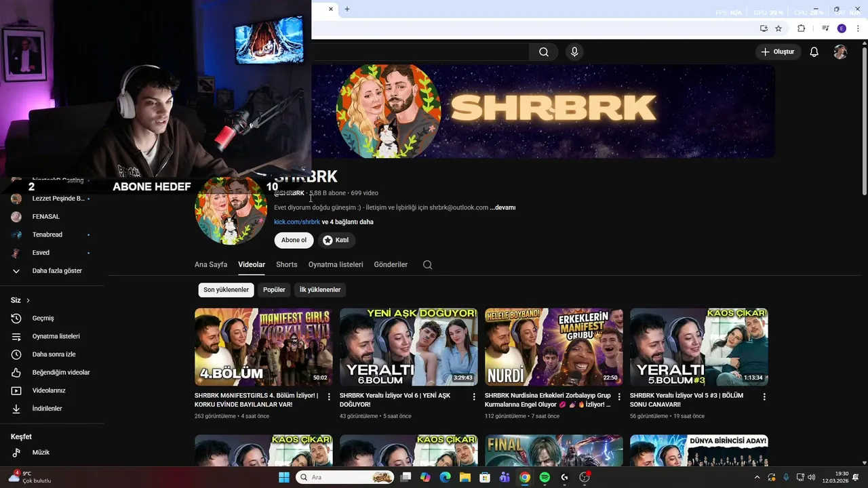Open Microsoft Edge from the taskbar
Screen dimensions: 868x488
click(x=445, y=477)
